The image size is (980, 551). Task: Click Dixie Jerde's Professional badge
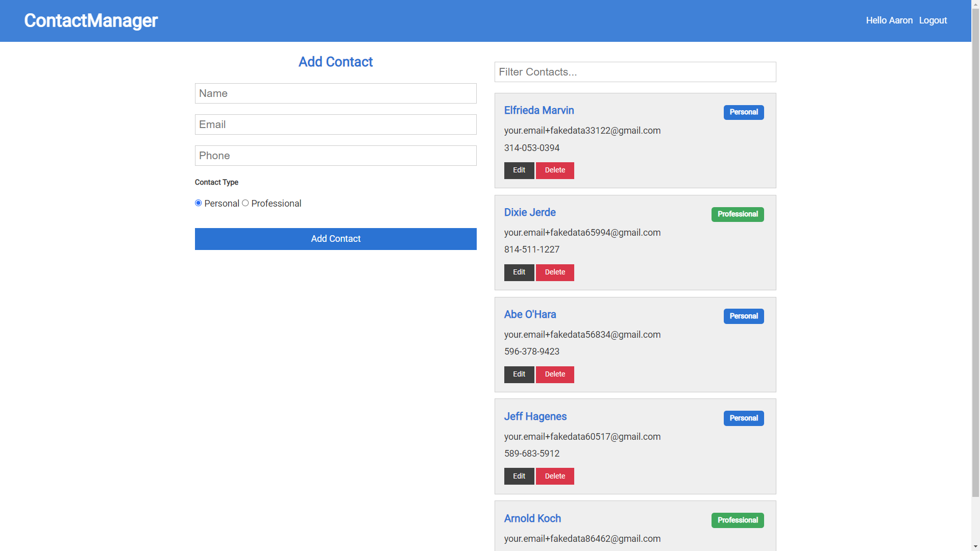737,214
